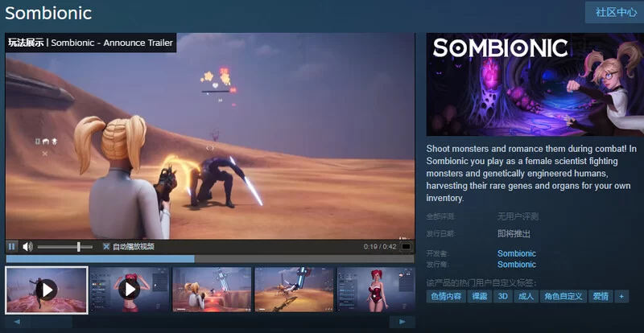This screenshot has width=644, height=333.
Task: Adjust the video volume slider
Action: coord(65,247)
